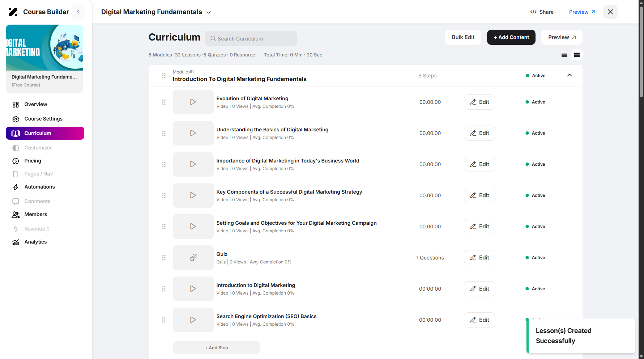Click the Comments speech bubble icon
Viewport: 644px width, 359px height.
16,202
